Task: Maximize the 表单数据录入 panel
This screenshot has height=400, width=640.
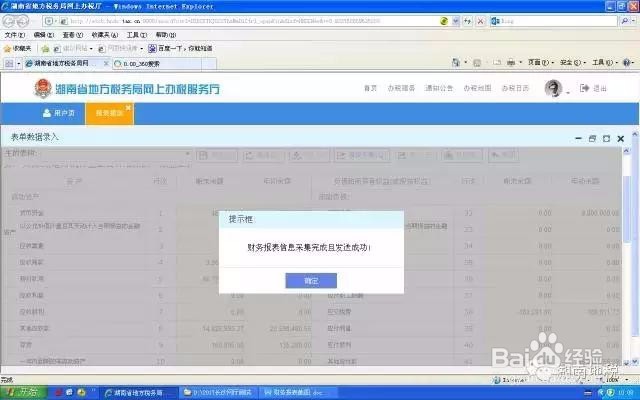Action: click(x=607, y=139)
